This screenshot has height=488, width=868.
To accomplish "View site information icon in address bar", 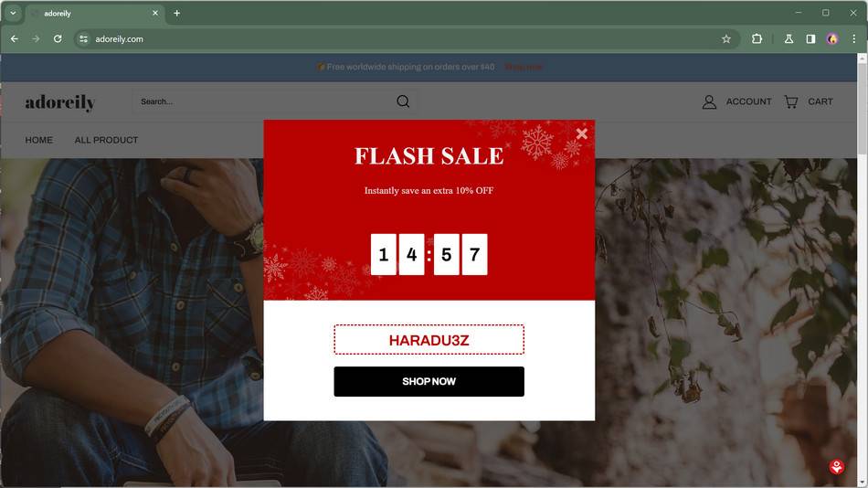I will (x=83, y=38).
